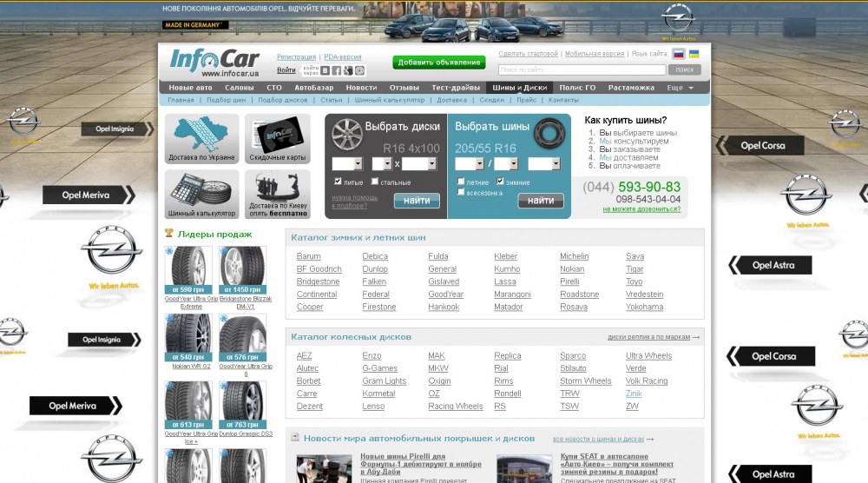The width and height of the screenshot is (868, 483).
Task: Toggle 'всесезонка' tires checkbox
Action: [x=461, y=192]
